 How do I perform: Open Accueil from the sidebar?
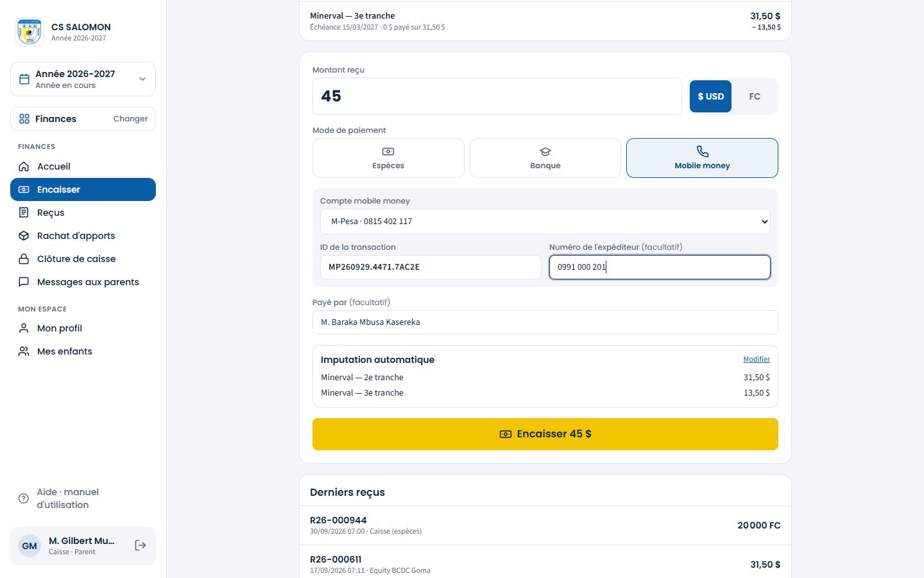83,166
